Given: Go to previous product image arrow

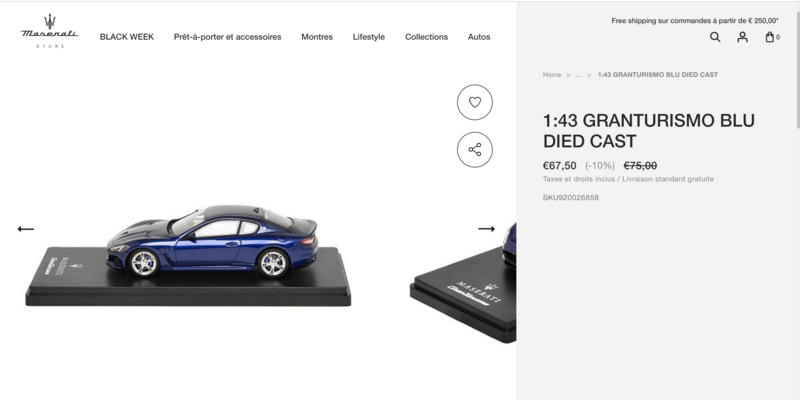Looking at the screenshot, I should pos(26,229).
